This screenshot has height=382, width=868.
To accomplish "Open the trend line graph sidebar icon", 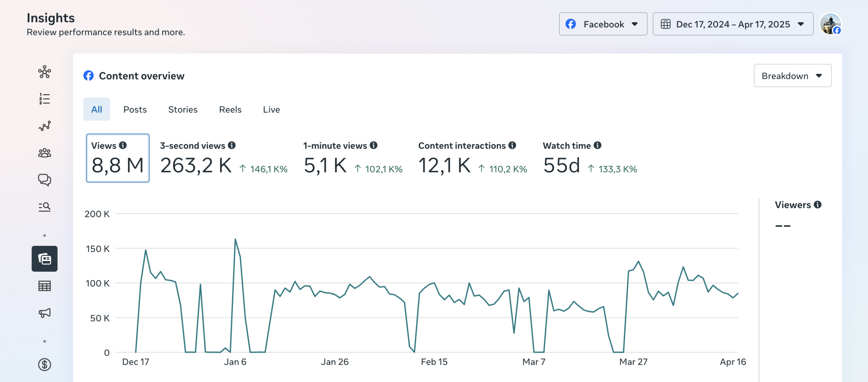I will point(44,126).
